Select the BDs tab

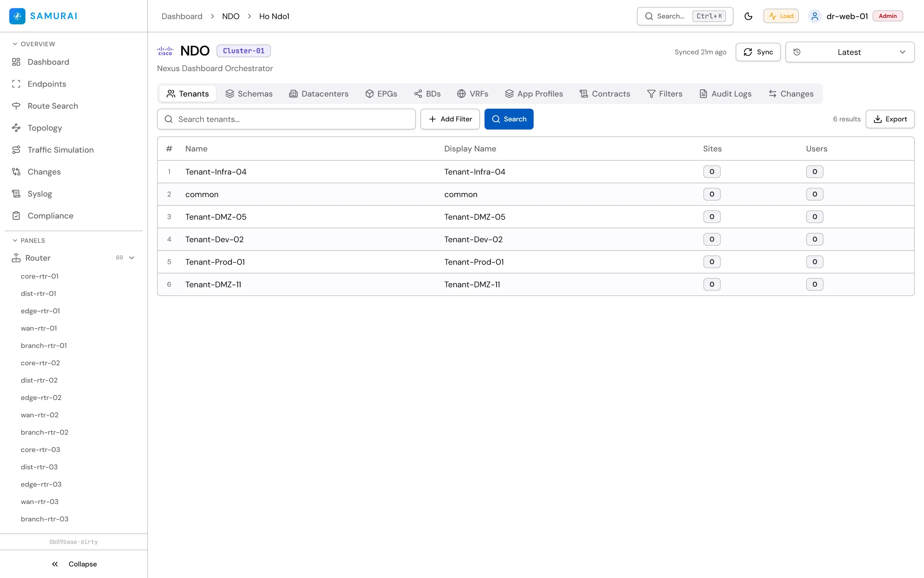click(x=427, y=94)
